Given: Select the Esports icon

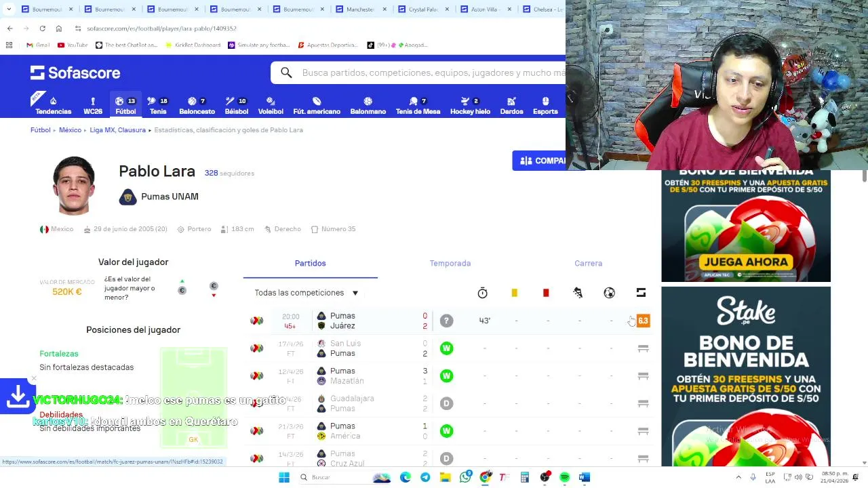Looking at the screenshot, I should 545,105.
